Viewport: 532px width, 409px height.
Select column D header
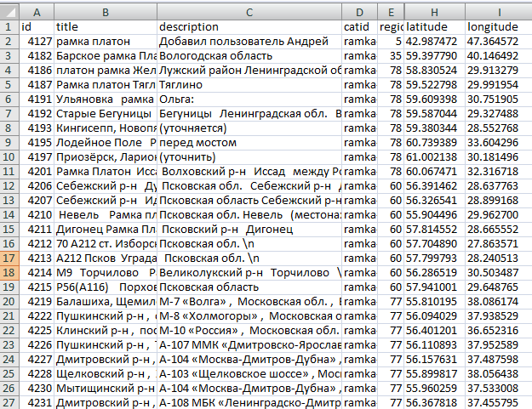click(359, 11)
